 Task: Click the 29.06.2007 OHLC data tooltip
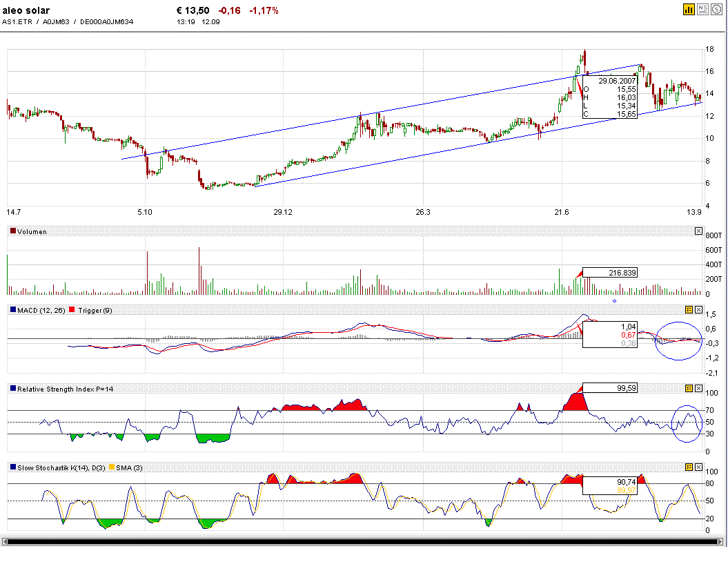pos(609,97)
